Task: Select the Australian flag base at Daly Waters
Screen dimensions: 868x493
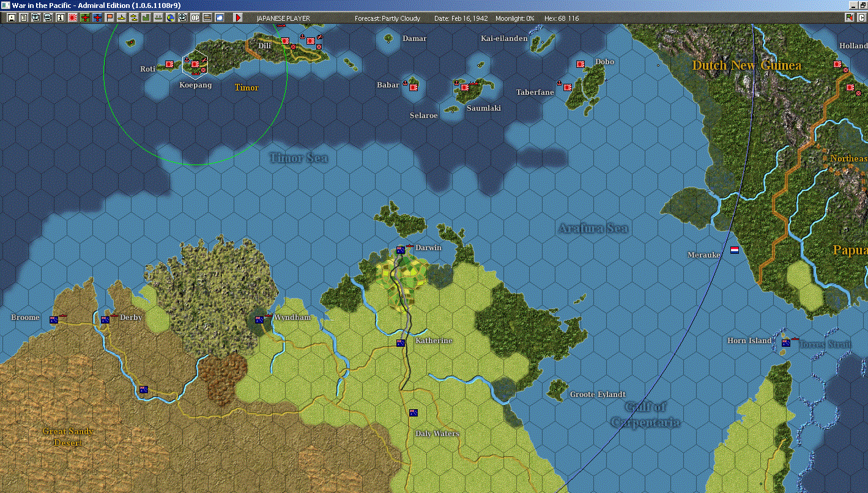Action: [x=414, y=412]
